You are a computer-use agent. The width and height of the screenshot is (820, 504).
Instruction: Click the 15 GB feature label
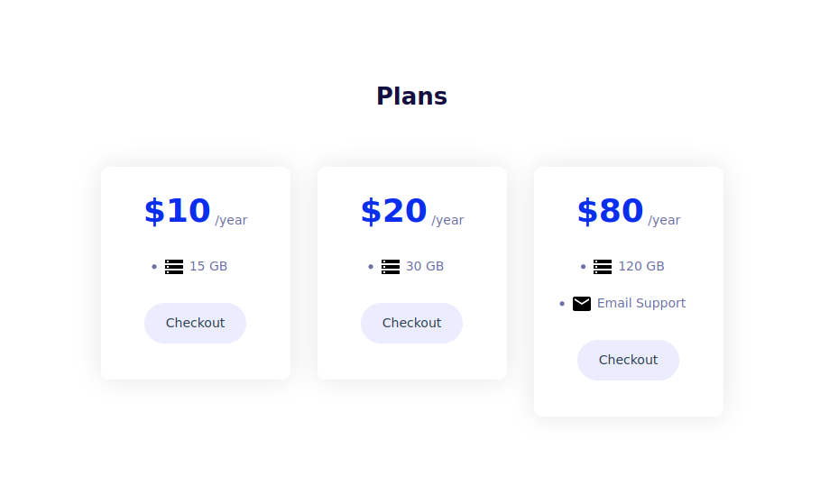point(208,266)
